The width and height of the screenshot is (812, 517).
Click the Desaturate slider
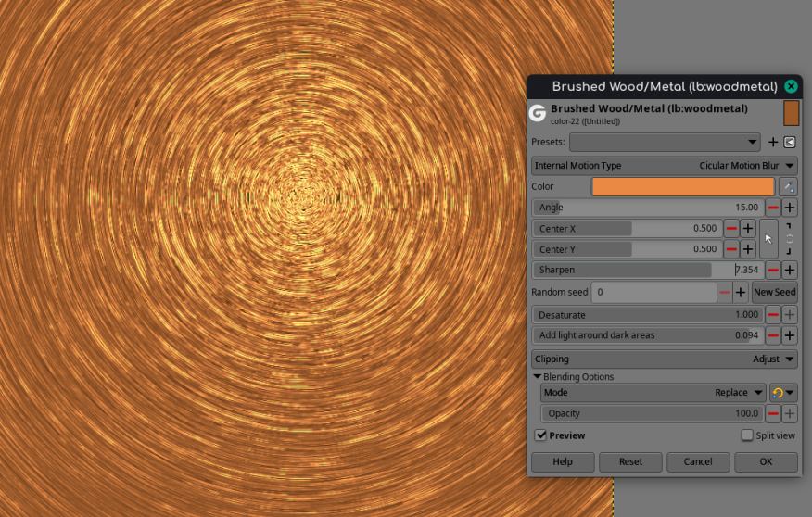(648, 315)
